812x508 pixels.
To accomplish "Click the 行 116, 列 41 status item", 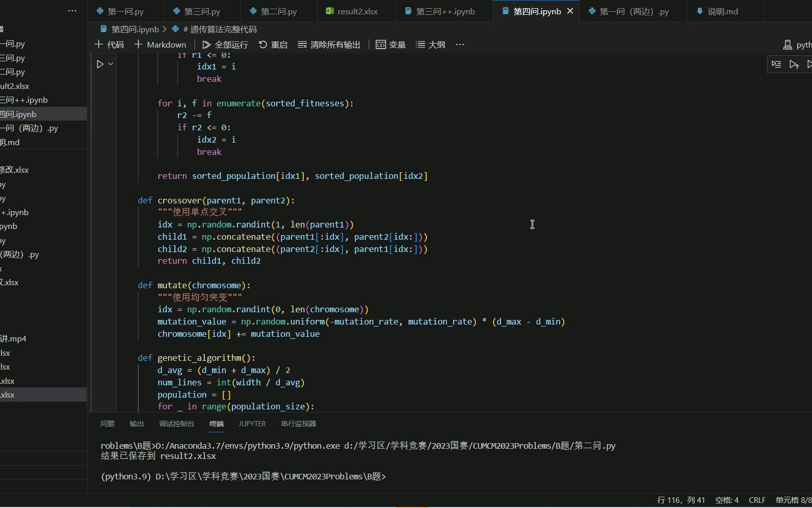I will (x=681, y=500).
